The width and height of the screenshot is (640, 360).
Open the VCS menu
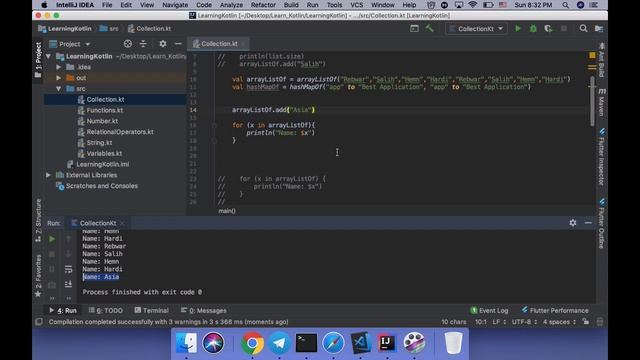[x=356, y=5]
